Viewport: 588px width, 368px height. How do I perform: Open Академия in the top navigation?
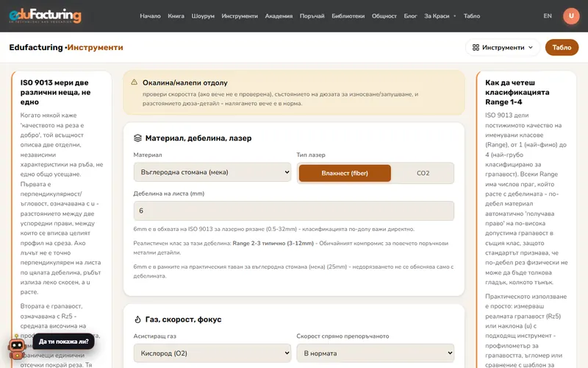coord(279,15)
